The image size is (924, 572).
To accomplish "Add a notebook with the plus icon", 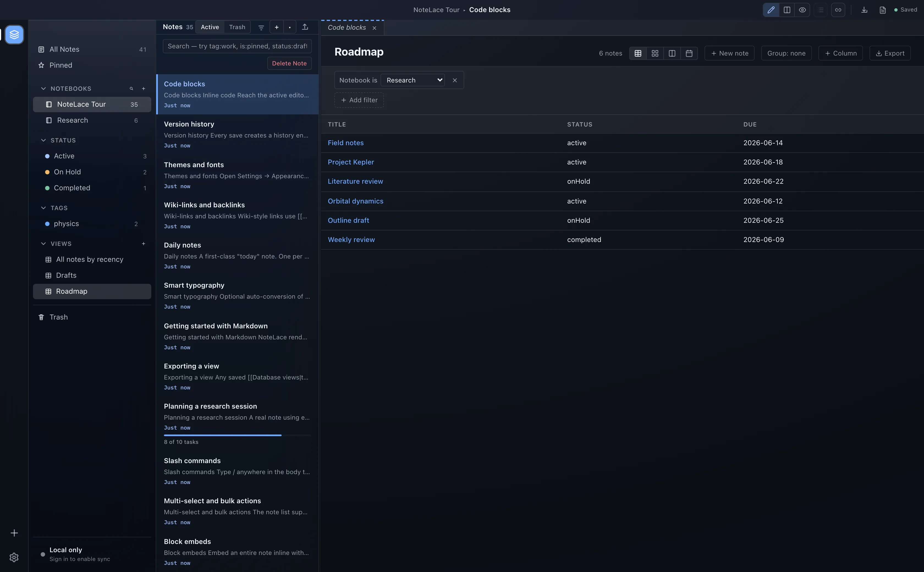I will click(x=143, y=89).
